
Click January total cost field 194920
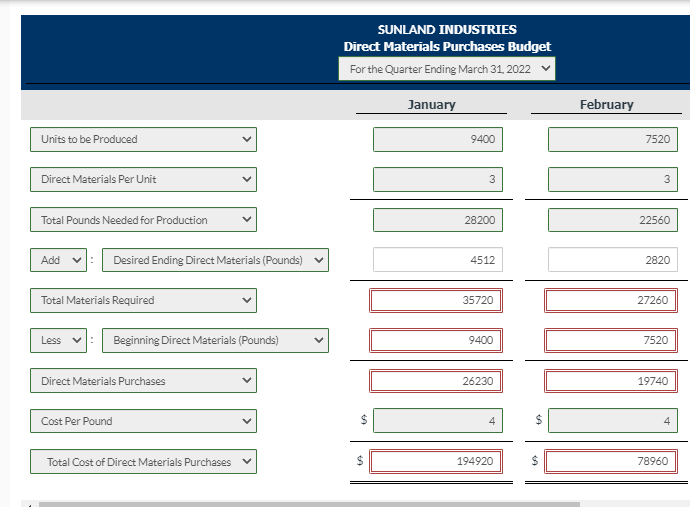coord(436,461)
